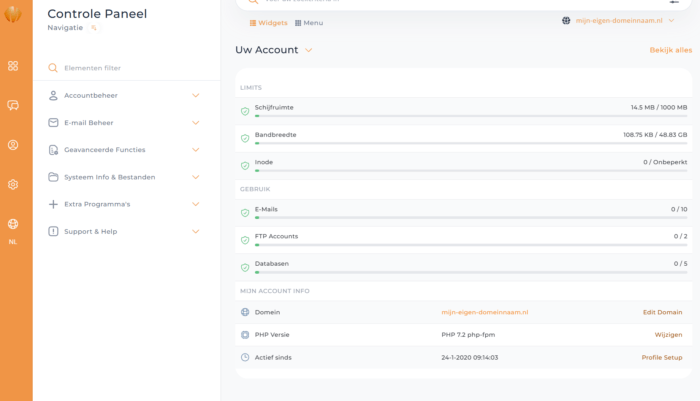700x401 pixels.
Task: Click the Bekijk alles link
Action: tap(671, 50)
